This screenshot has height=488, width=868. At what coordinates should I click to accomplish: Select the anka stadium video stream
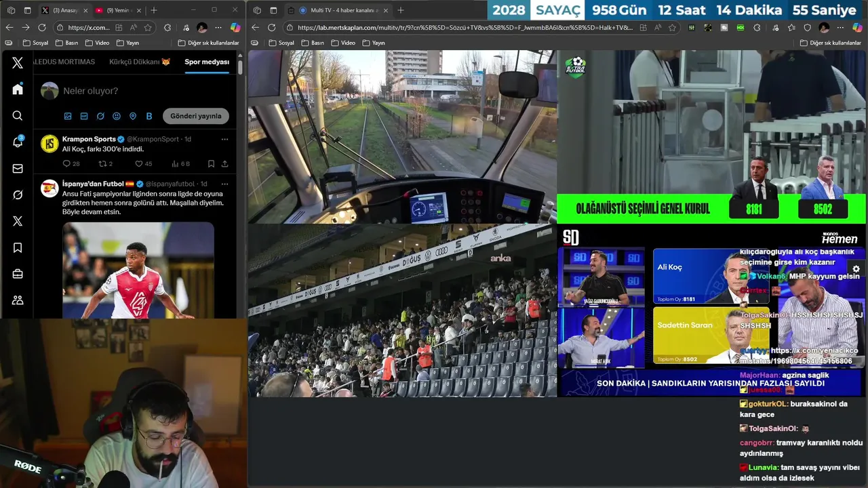tap(402, 310)
